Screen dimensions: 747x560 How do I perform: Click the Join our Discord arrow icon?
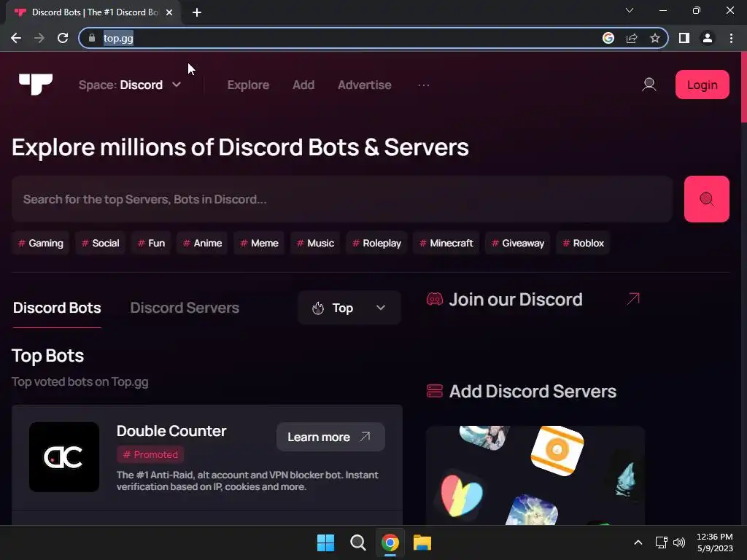click(633, 299)
